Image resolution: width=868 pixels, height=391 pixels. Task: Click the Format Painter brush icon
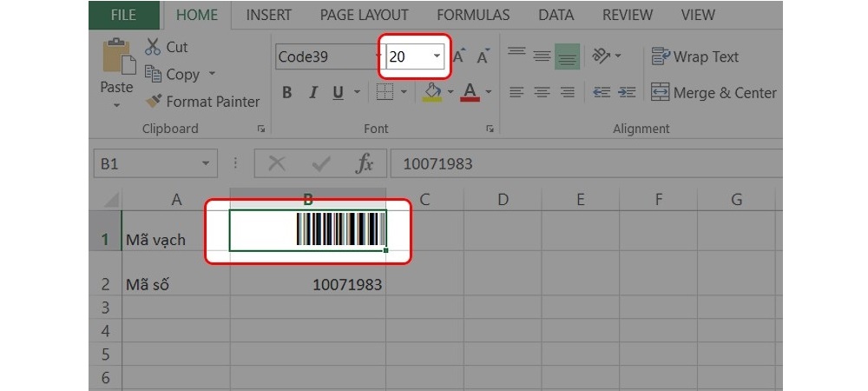154,102
